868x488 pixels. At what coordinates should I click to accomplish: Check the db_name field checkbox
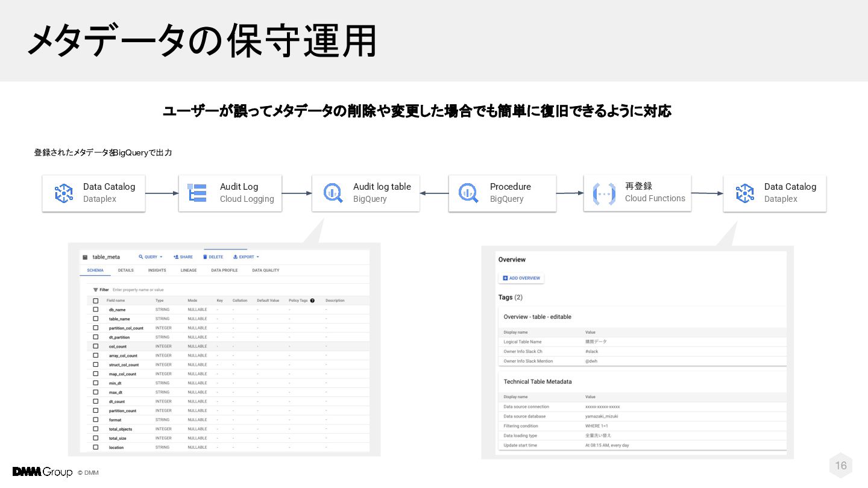click(95, 310)
